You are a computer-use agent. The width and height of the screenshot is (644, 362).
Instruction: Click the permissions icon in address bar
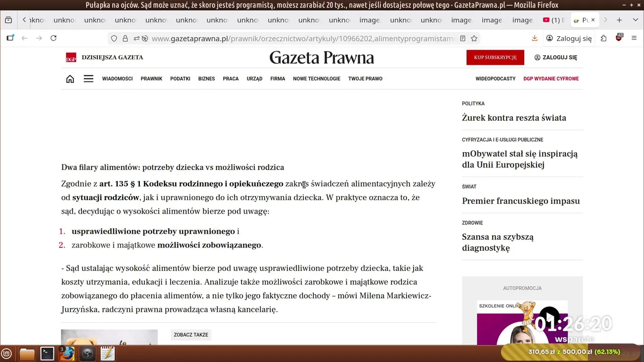136,38
